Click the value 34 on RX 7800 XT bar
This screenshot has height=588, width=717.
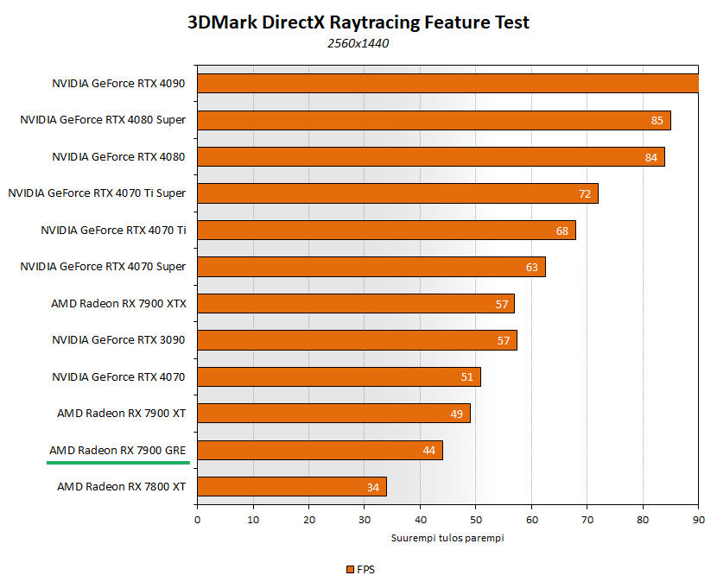(x=373, y=488)
